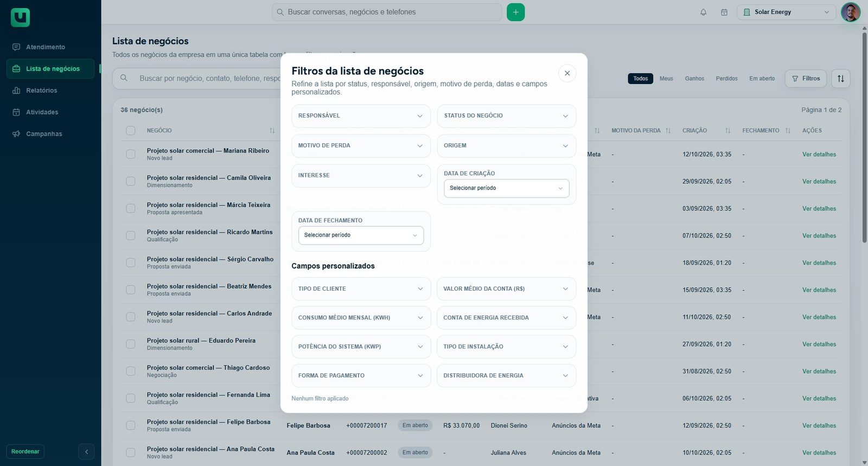The height and width of the screenshot is (466, 868).
Task: Check the Mariana Ribeiro row checkbox
Action: click(x=131, y=154)
